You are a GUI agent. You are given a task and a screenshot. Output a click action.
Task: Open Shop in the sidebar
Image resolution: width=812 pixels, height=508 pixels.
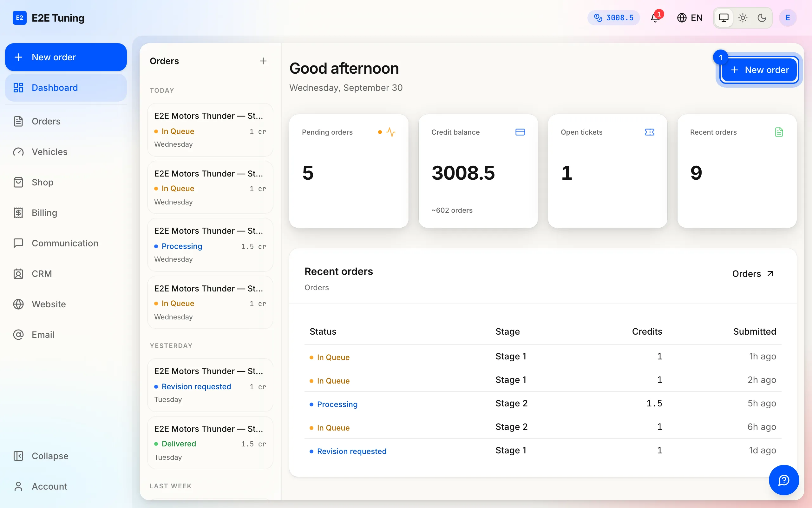pyautogui.click(x=66, y=182)
